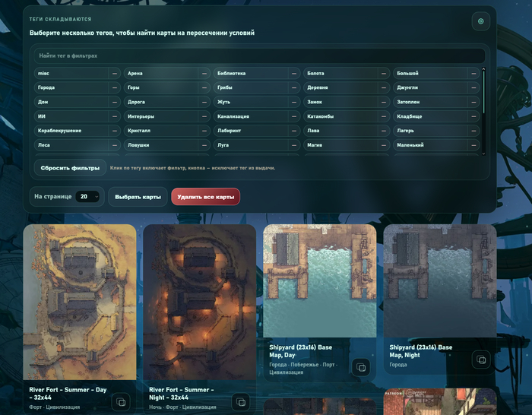Select the Замок tag filter
The image size is (532, 415).
[340, 102]
